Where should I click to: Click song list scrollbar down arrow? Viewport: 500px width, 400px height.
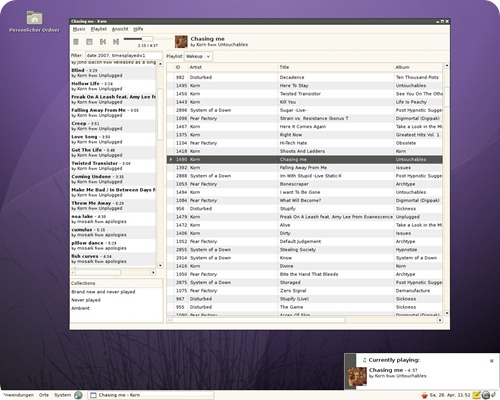coord(160,266)
